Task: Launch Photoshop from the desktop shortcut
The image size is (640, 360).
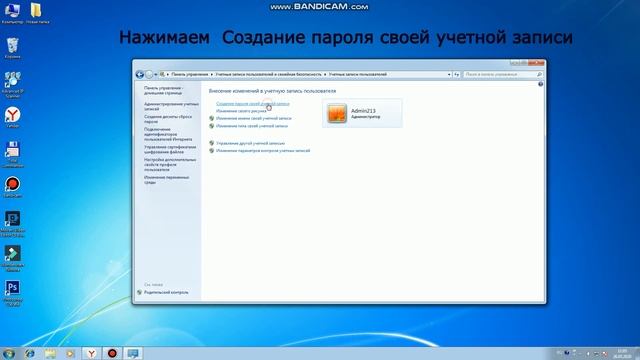Action: 13,292
